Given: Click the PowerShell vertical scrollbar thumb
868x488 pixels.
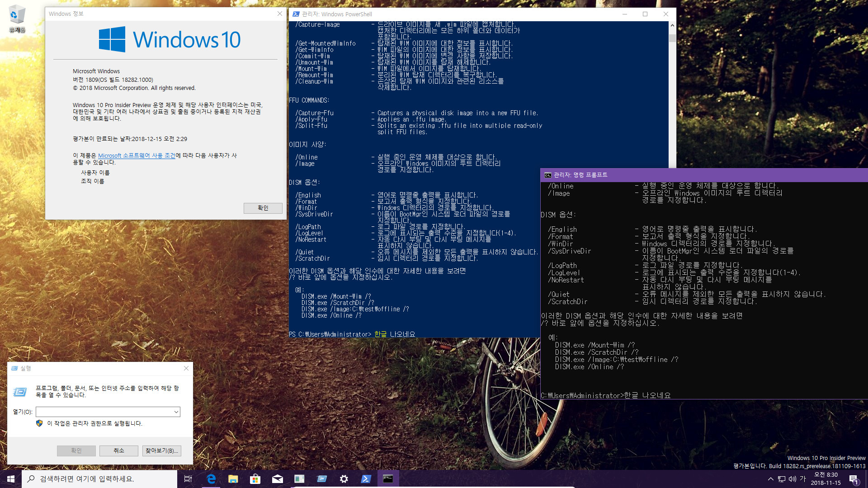Looking at the screenshot, I should coord(672,38).
